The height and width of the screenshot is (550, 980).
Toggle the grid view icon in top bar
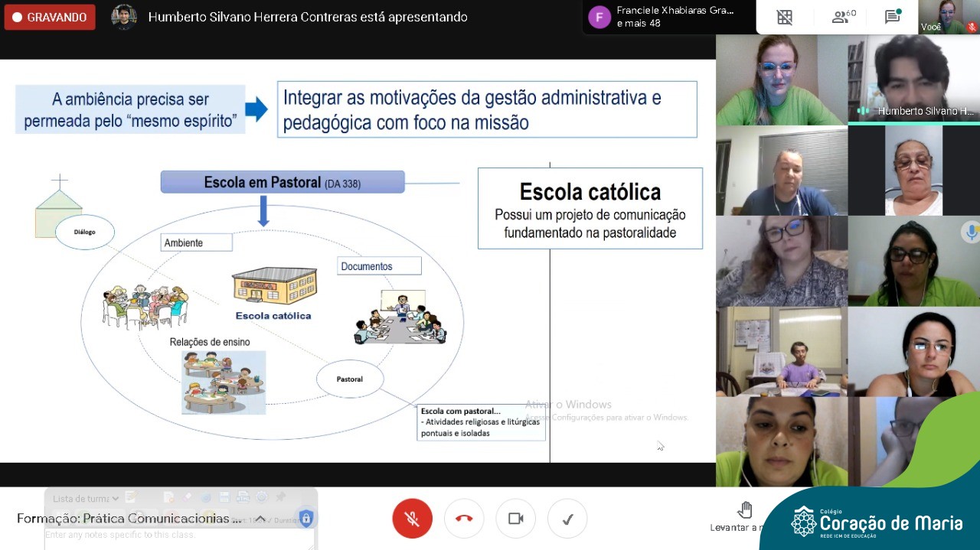click(x=785, y=17)
